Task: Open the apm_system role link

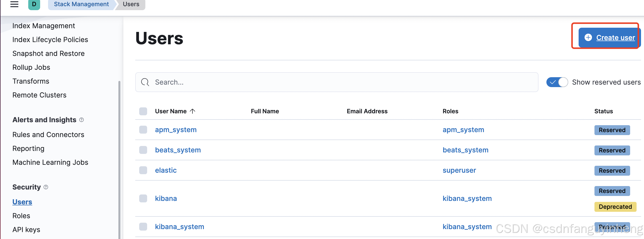Action: tap(463, 130)
